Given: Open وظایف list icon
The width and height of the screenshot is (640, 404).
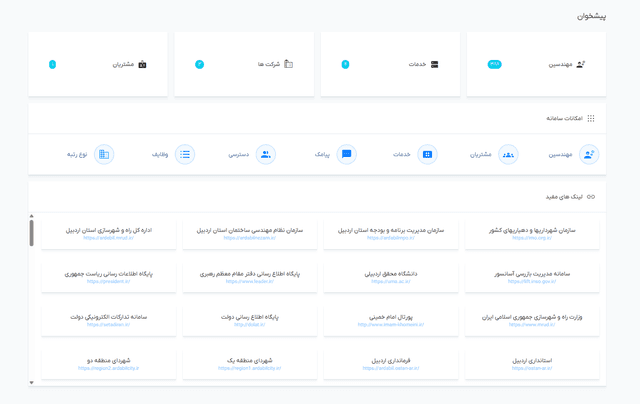Looking at the screenshot, I should click(x=185, y=155).
